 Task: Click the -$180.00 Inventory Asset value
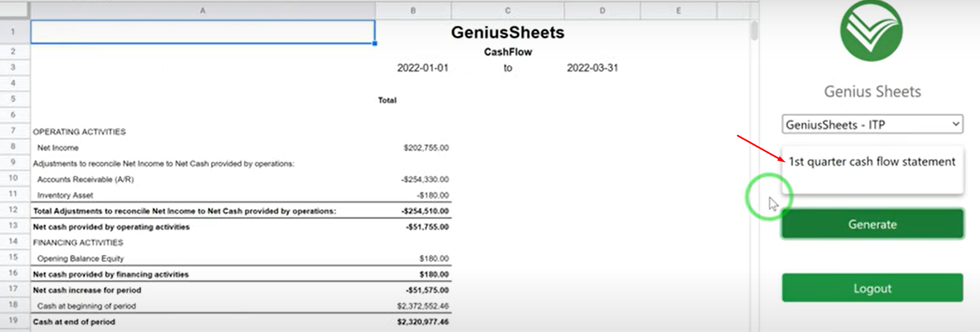[x=433, y=195]
